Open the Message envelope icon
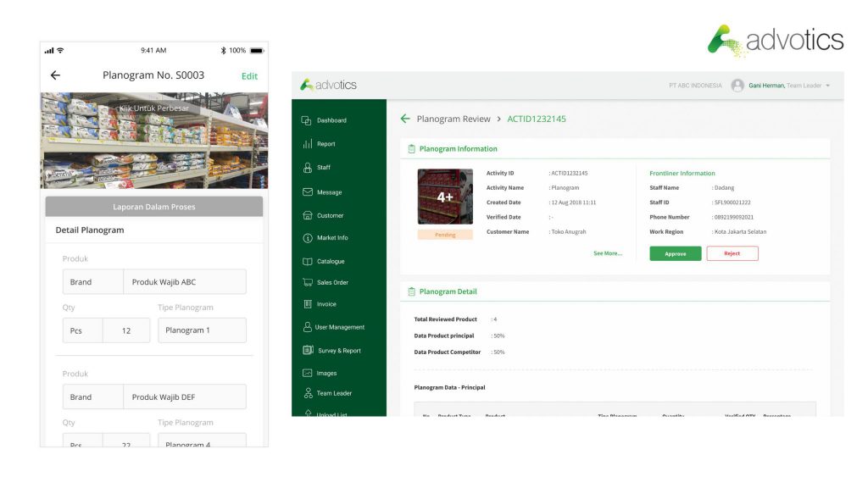Viewport: 868px width, 488px height. click(307, 192)
